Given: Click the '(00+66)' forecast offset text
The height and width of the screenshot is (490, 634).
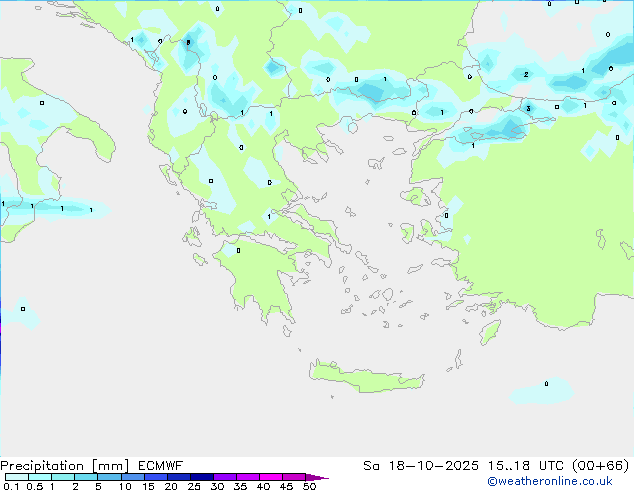Looking at the screenshot, I should tap(601, 466).
